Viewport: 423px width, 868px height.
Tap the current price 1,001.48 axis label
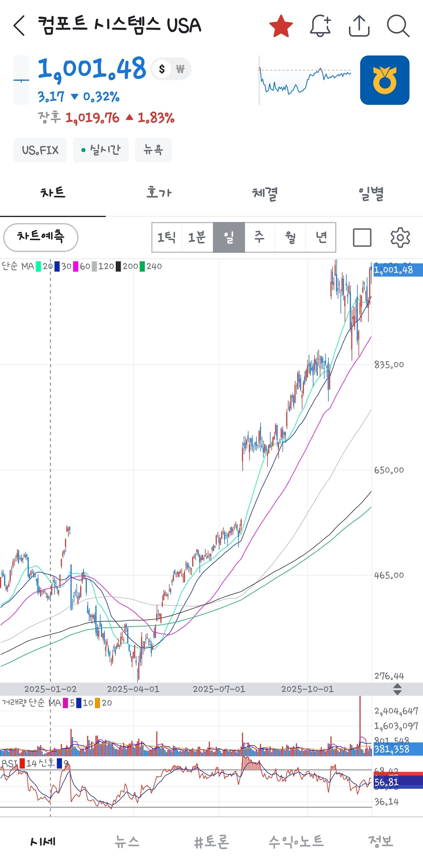(x=398, y=270)
